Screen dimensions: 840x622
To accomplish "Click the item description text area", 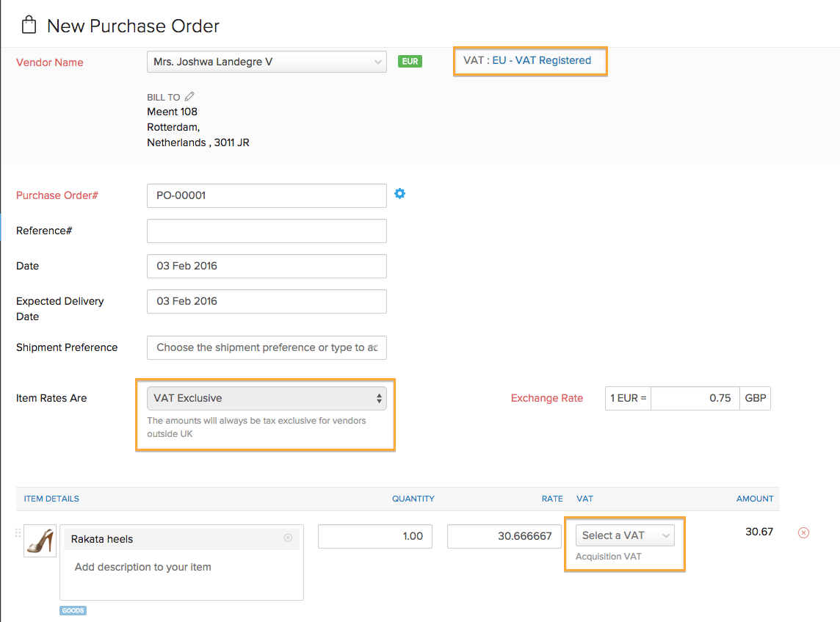I will coord(181,575).
